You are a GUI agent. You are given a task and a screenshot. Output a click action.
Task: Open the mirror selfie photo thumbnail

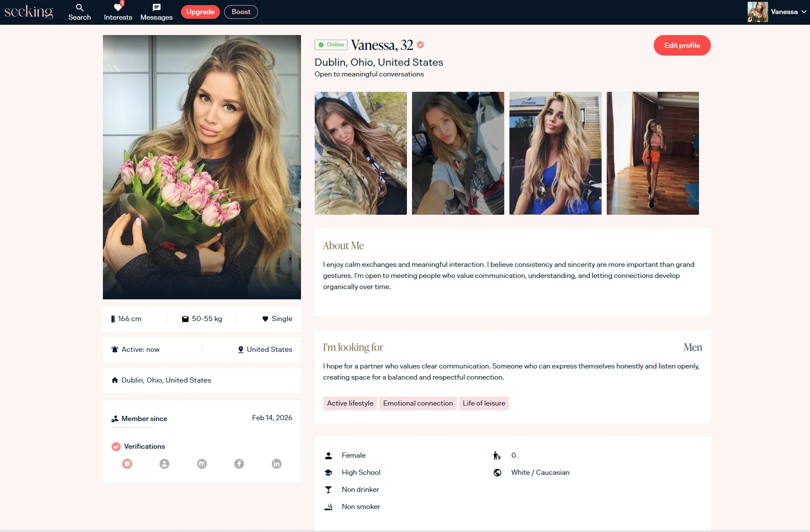point(652,153)
